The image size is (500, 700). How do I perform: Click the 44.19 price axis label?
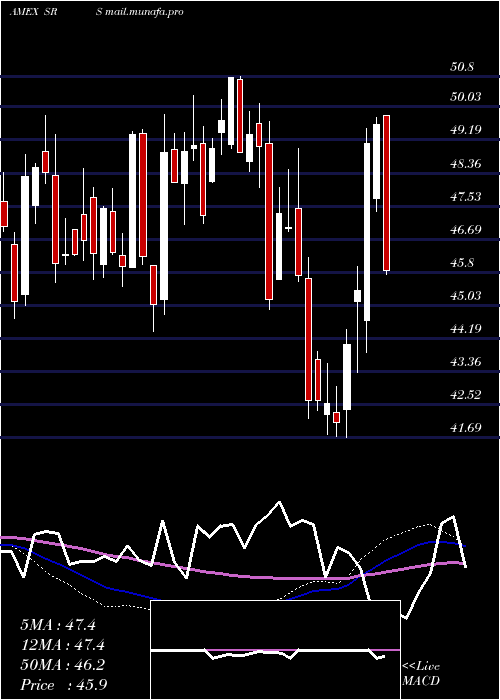(466, 329)
